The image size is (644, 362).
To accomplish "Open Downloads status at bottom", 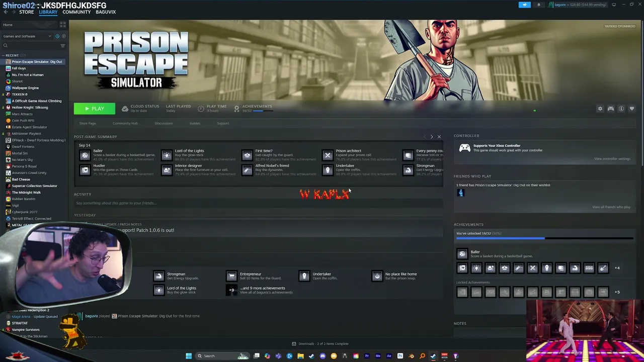I will pos(320,344).
